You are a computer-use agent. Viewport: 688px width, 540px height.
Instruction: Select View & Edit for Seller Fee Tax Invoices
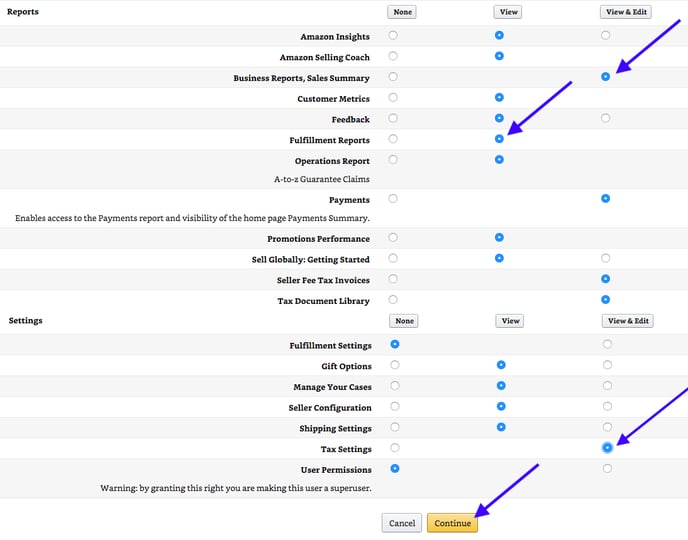click(x=606, y=279)
